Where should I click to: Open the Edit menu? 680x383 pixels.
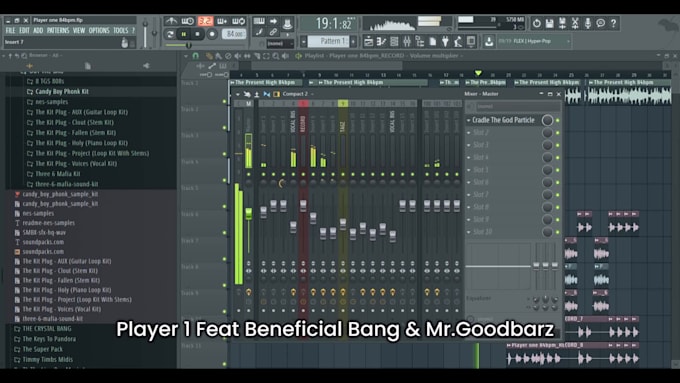[x=24, y=30]
